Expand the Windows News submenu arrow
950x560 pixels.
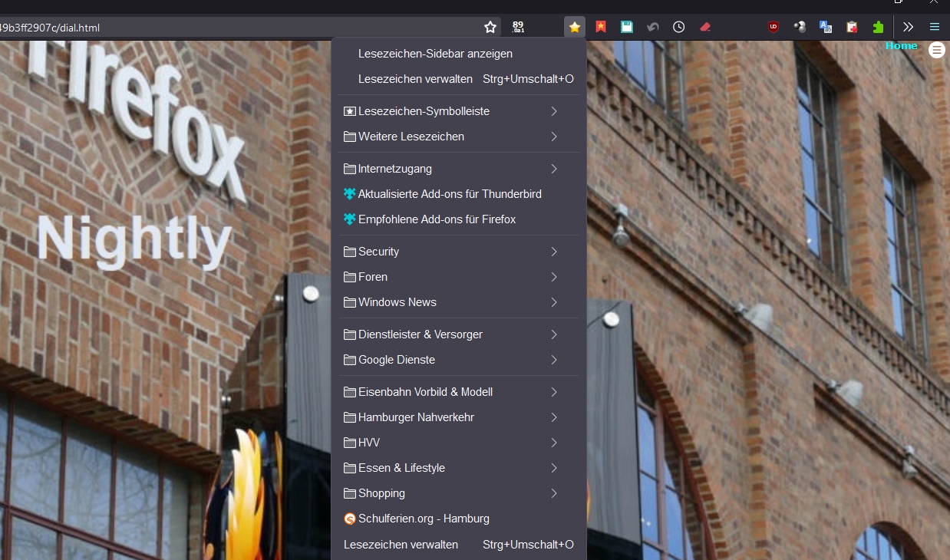coord(554,302)
